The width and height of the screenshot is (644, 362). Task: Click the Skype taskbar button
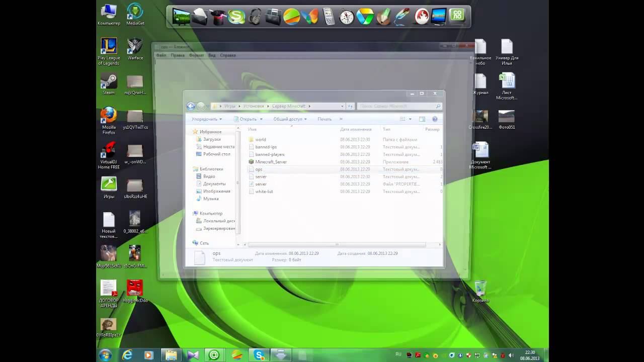260,355
